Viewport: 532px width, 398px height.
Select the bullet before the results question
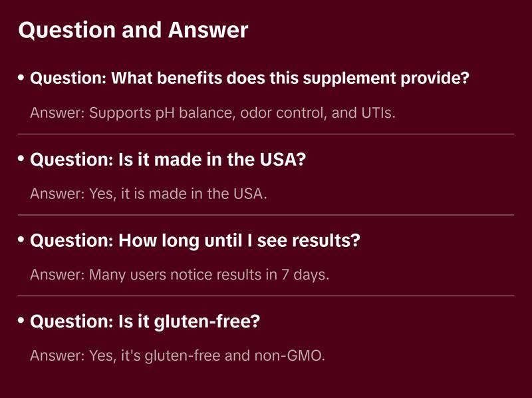21,240
